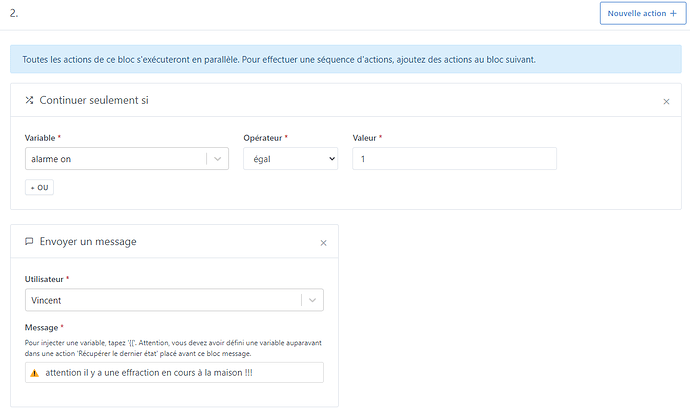Click the warning emoji in the message field
The width and height of the screenshot is (690, 415).
click(x=35, y=373)
